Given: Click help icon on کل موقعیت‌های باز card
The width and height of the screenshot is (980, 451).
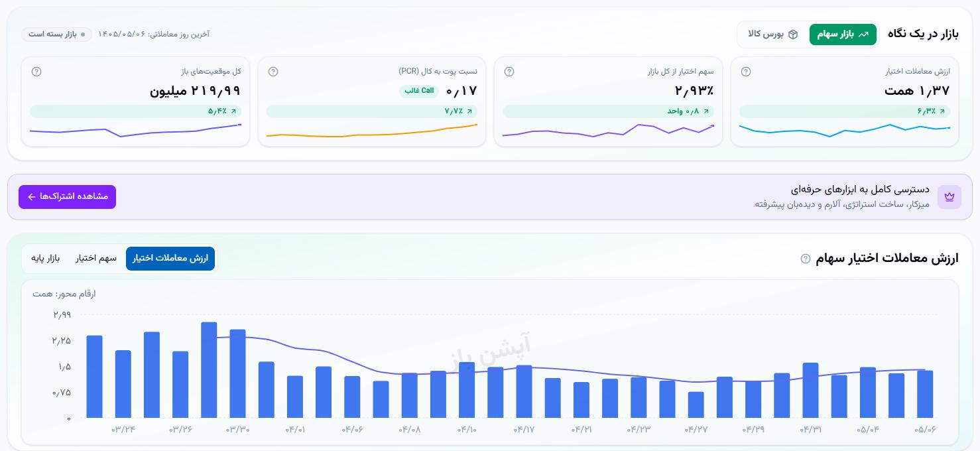Looking at the screenshot, I should [36, 72].
